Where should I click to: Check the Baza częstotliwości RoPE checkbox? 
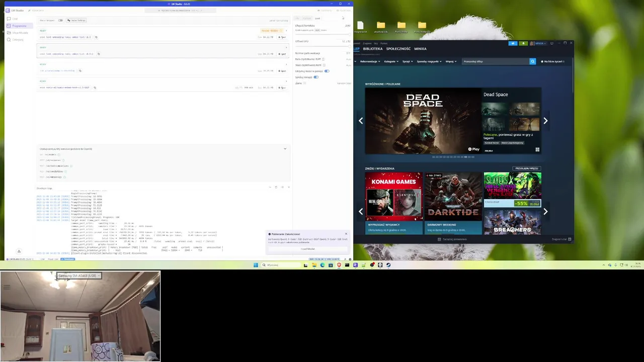323,59
